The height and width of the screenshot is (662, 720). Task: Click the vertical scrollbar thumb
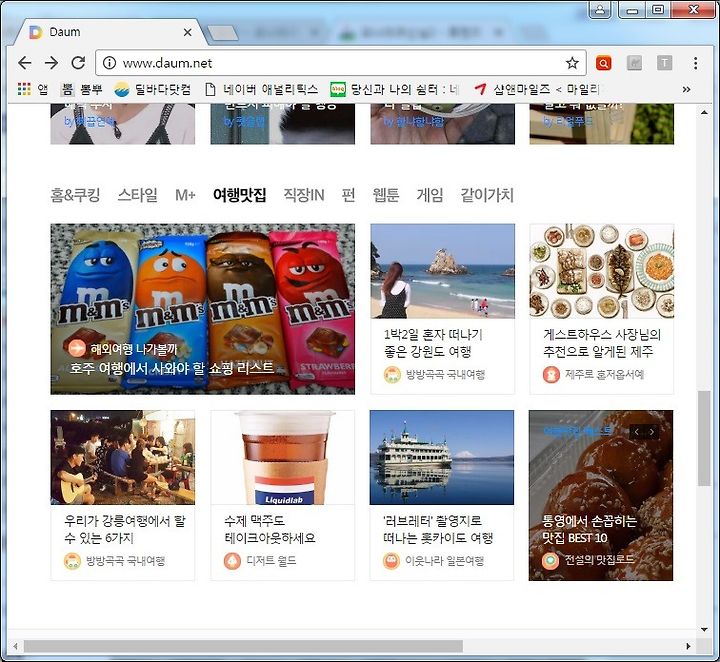tap(704, 438)
